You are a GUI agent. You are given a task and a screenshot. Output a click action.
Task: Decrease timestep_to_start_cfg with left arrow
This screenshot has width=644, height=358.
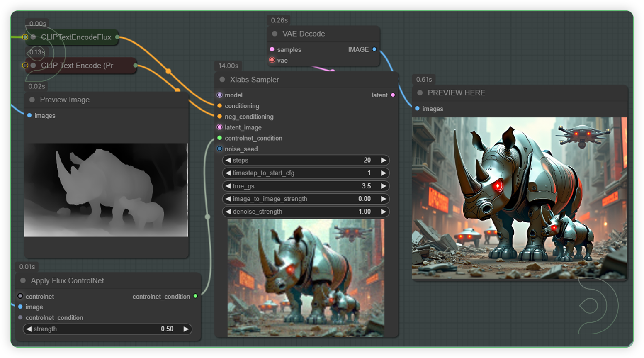[x=228, y=173]
